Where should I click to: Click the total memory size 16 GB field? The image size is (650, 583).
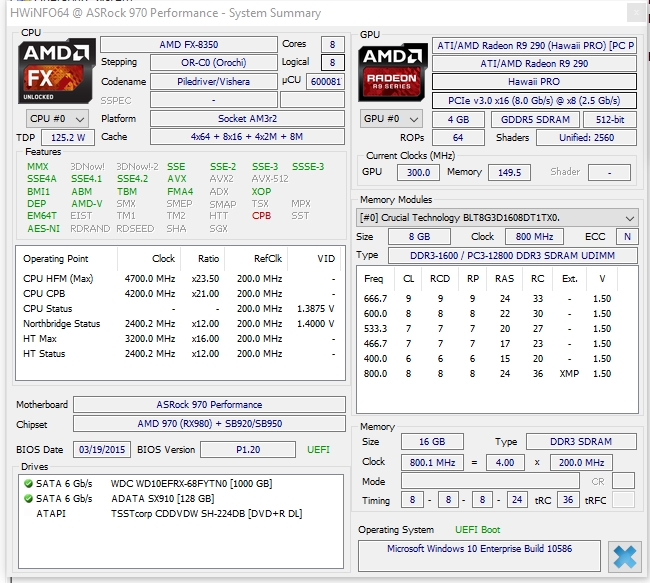[x=432, y=442]
